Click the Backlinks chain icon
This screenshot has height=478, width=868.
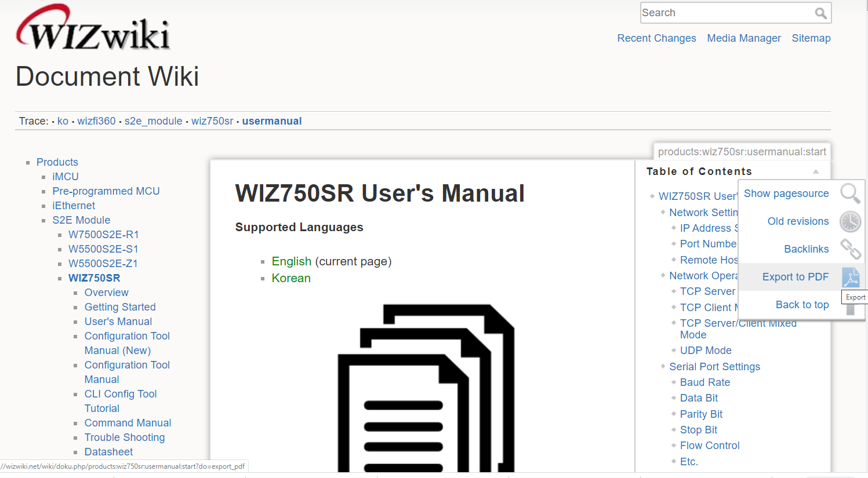(850, 249)
